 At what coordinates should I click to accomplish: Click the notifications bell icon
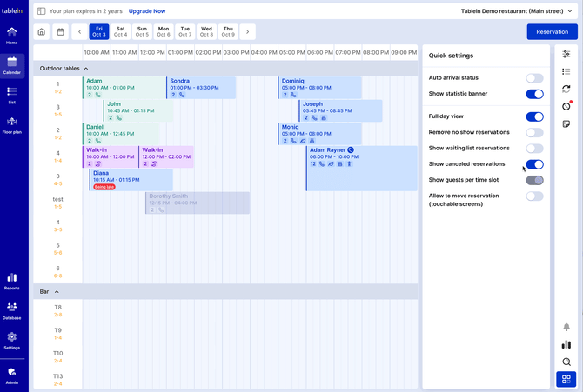point(566,328)
